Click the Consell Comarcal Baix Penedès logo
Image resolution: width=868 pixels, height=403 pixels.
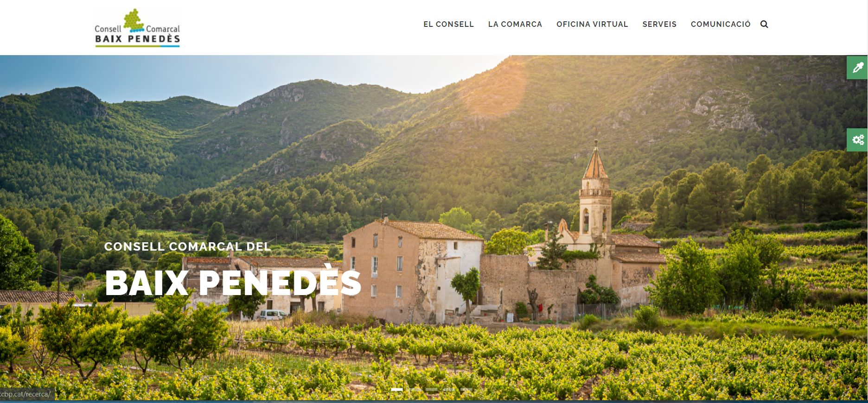click(137, 28)
